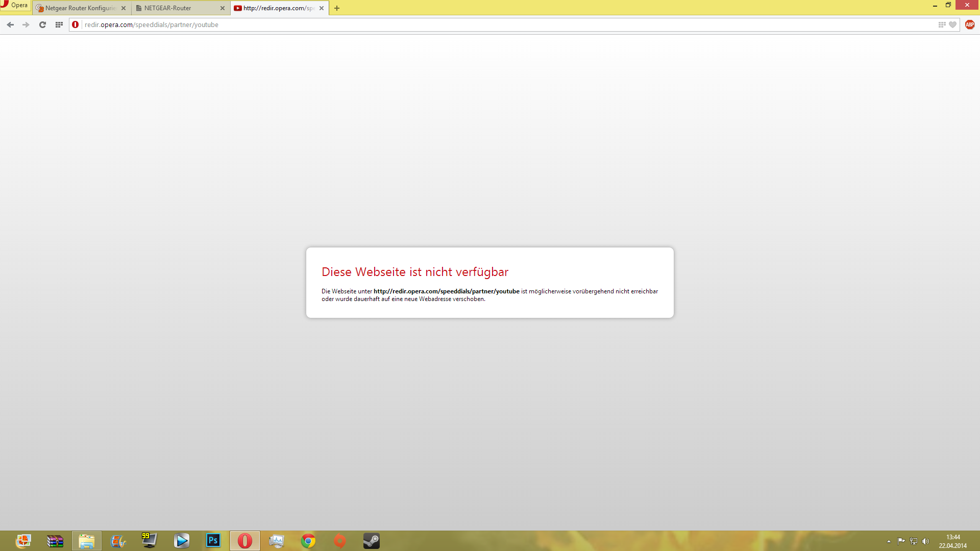Viewport: 980px width, 551px height.
Task: Click the Opera site badge in address bar
Action: pos(76,24)
